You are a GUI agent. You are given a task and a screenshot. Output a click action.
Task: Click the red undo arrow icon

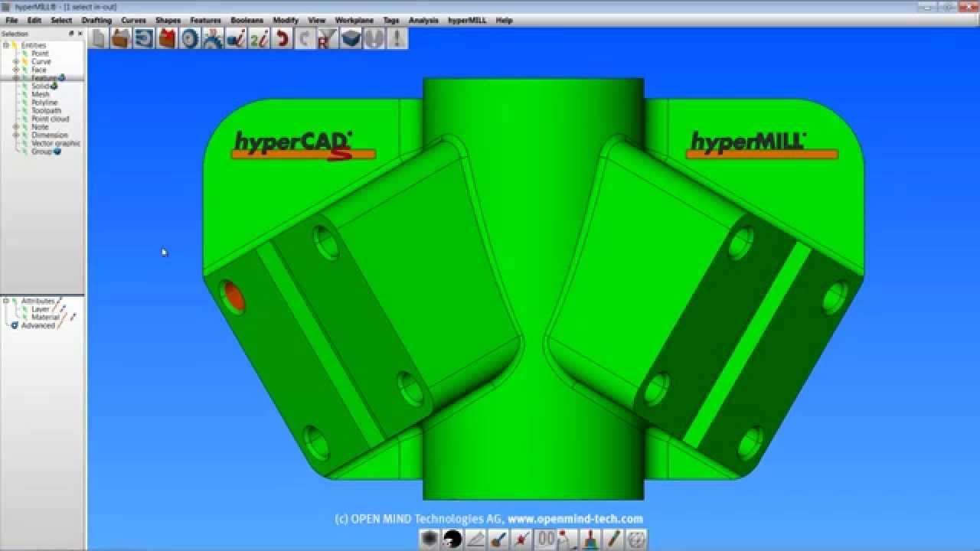[x=282, y=38]
